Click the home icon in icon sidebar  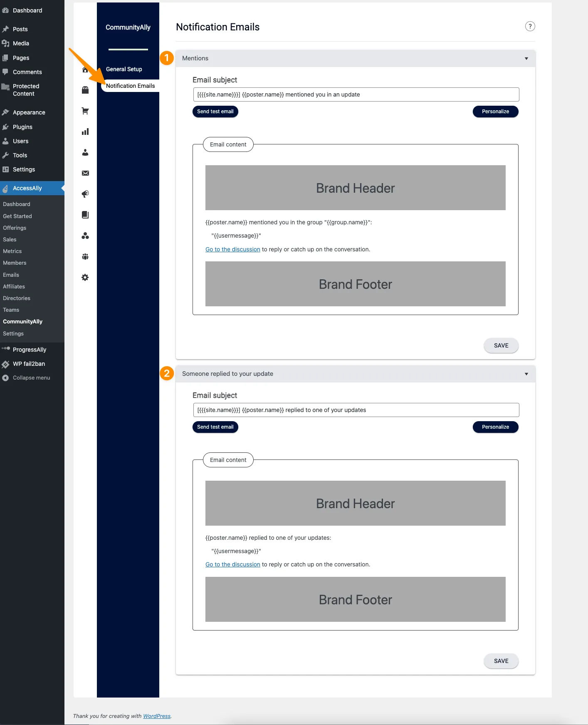click(x=85, y=70)
